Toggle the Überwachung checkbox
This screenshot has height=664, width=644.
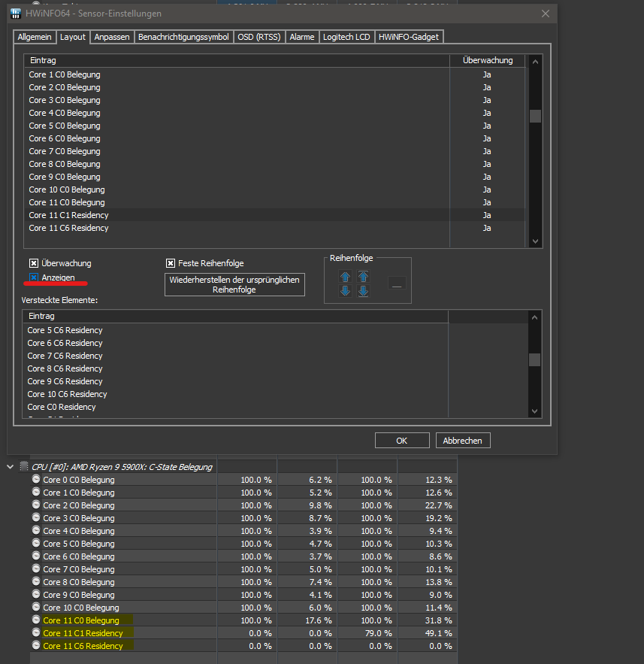34,263
